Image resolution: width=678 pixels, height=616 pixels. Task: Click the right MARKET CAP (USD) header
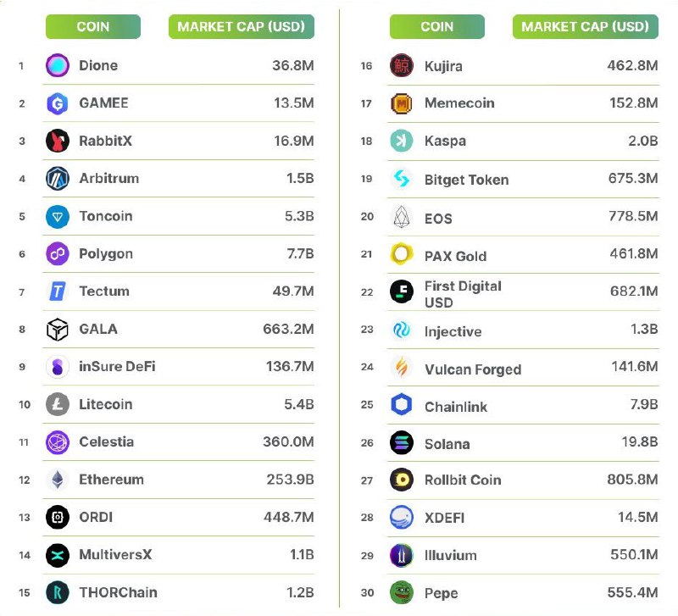coord(586,27)
